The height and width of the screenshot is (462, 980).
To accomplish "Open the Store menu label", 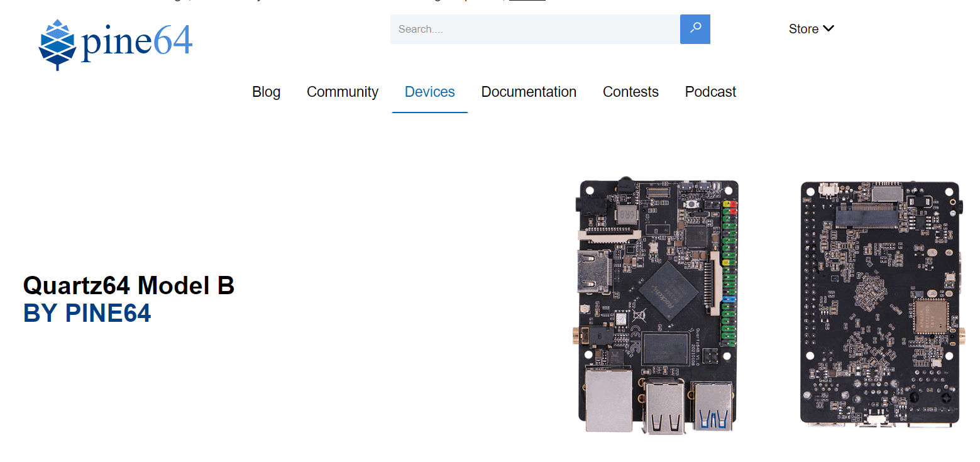I will coord(803,29).
